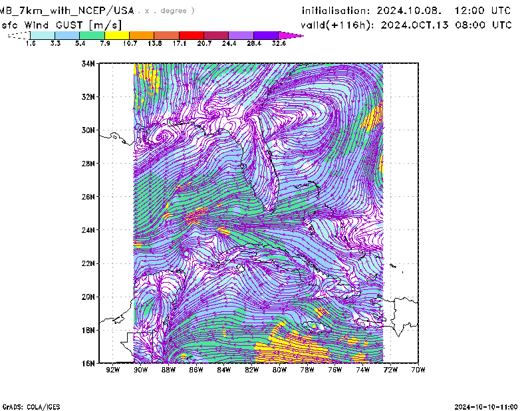Click the 76W longitude label
The height and width of the screenshot is (411, 532).
(335, 370)
